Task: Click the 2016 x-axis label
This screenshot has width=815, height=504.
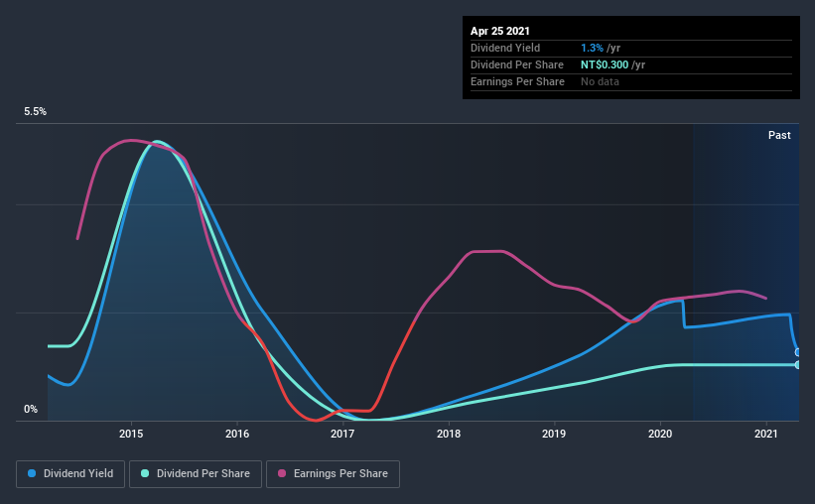Action: [x=237, y=434]
